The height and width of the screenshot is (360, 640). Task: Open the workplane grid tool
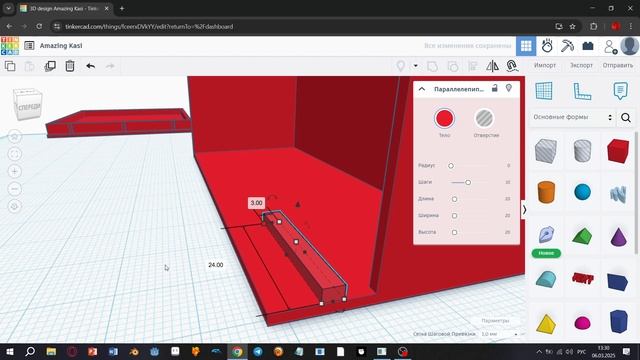pyautogui.click(x=544, y=91)
